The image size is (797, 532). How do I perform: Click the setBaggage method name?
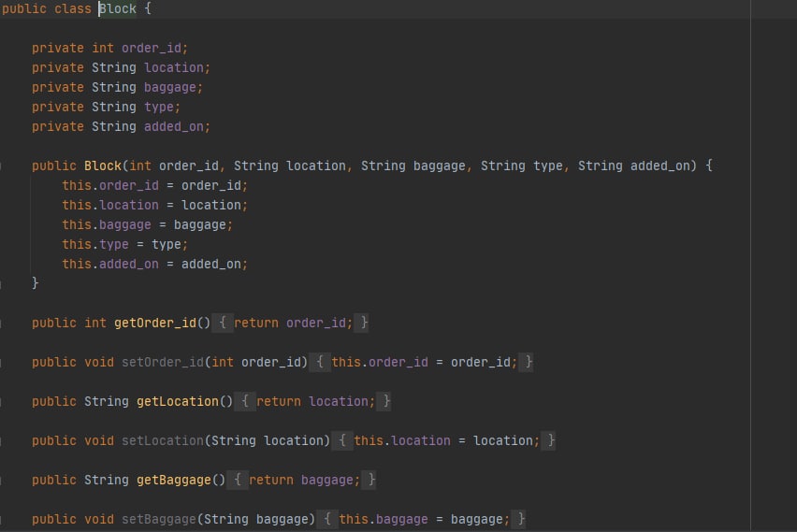tap(159, 520)
